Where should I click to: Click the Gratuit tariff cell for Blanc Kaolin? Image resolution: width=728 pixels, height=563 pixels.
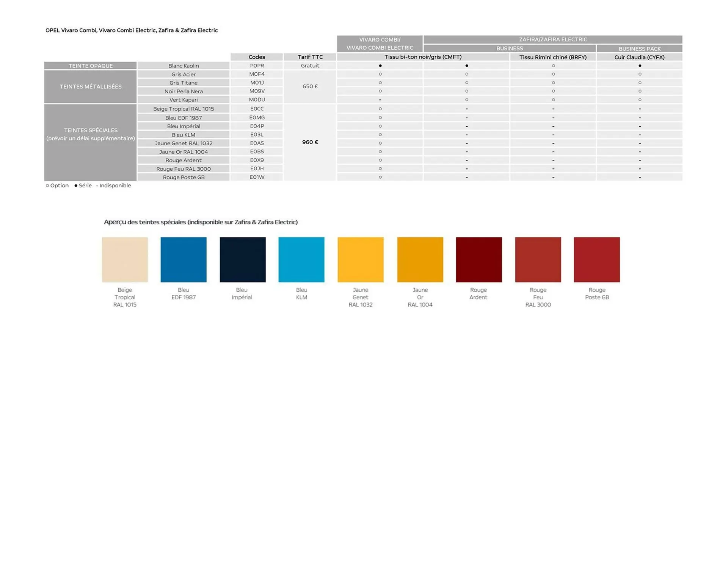(x=310, y=65)
